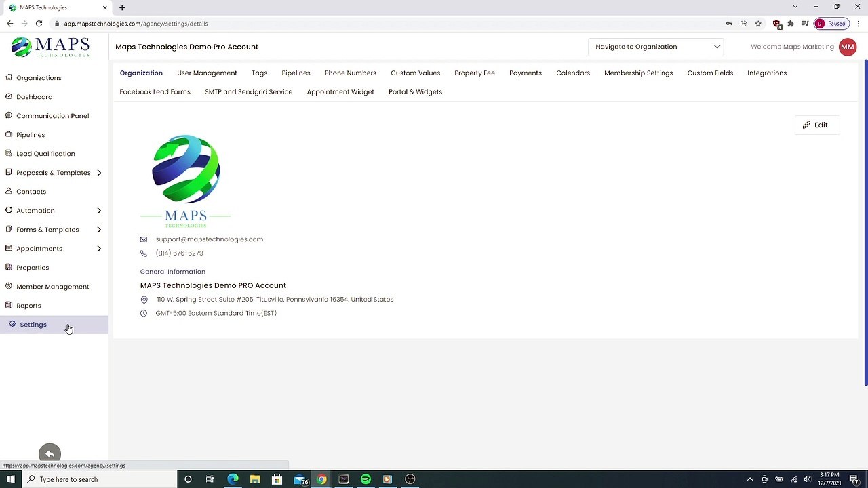The image size is (868, 488).
Task: Click the (814) 676-6279 phone number
Action: tap(179, 253)
